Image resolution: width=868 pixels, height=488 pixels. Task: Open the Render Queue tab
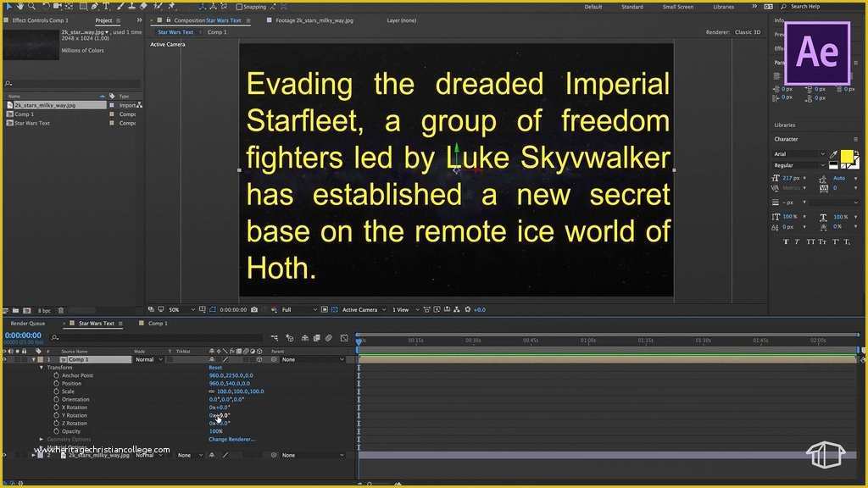pos(28,324)
